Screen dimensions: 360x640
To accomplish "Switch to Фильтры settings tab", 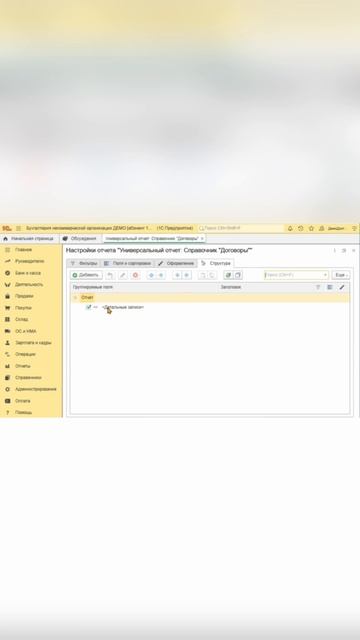I will coord(84,263).
